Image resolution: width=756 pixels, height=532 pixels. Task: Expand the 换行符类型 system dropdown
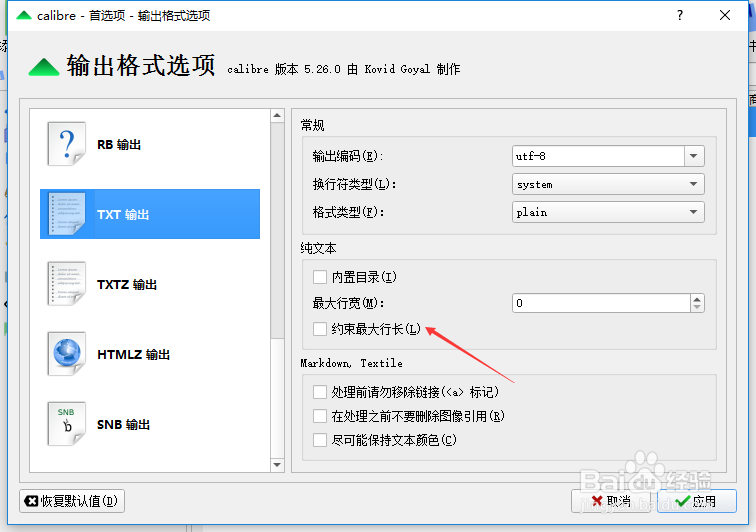[608, 184]
